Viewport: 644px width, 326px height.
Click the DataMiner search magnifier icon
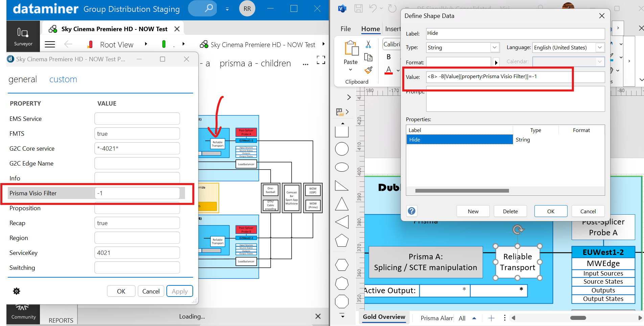[x=209, y=8]
